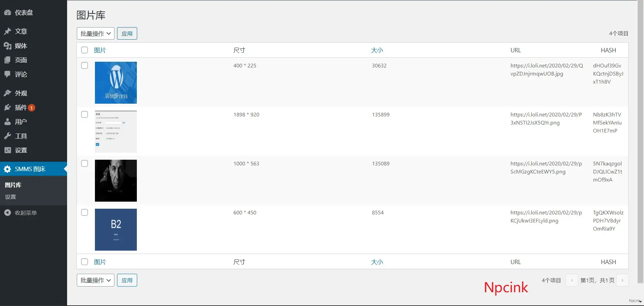The height and width of the screenshot is (306, 644).
Task: Expand the bottom 批量操作 dropdown
Action: [x=95, y=280]
